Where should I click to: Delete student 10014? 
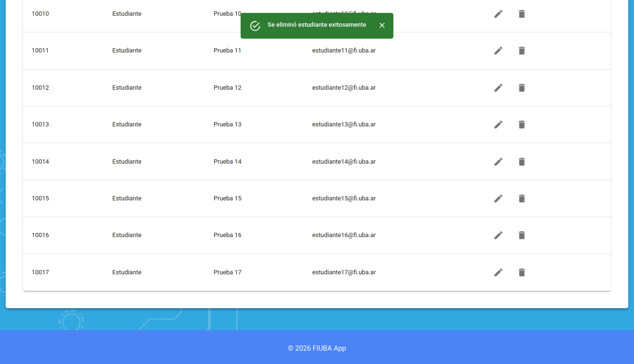[x=521, y=162]
